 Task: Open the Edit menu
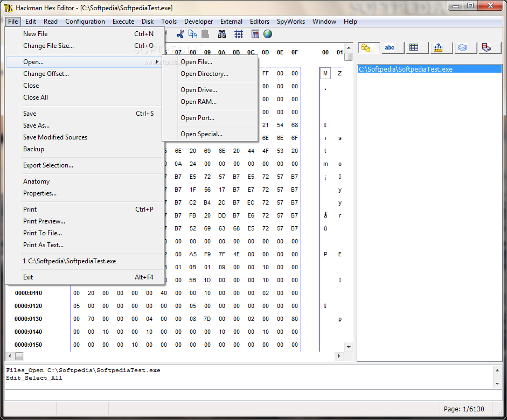(31, 22)
